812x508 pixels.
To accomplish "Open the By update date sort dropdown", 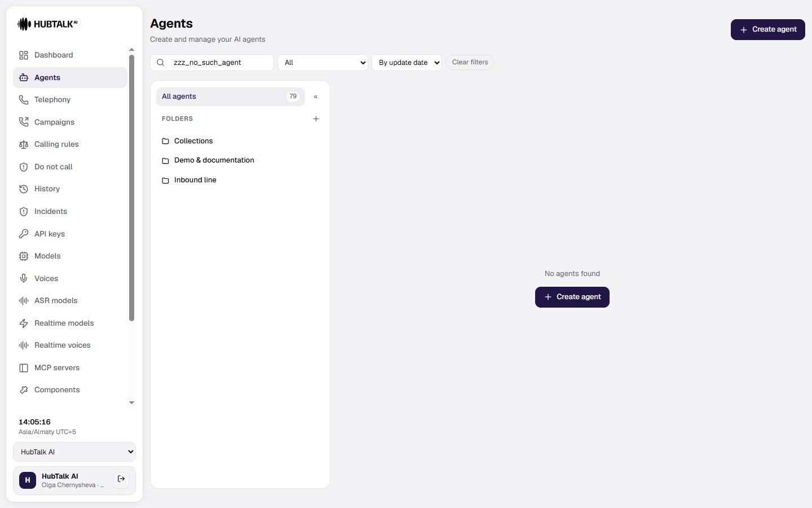I will click(x=407, y=63).
